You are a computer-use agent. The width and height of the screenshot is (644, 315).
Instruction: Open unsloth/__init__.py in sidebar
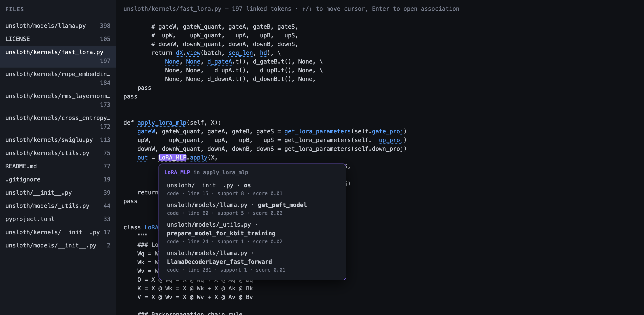click(x=58, y=193)
